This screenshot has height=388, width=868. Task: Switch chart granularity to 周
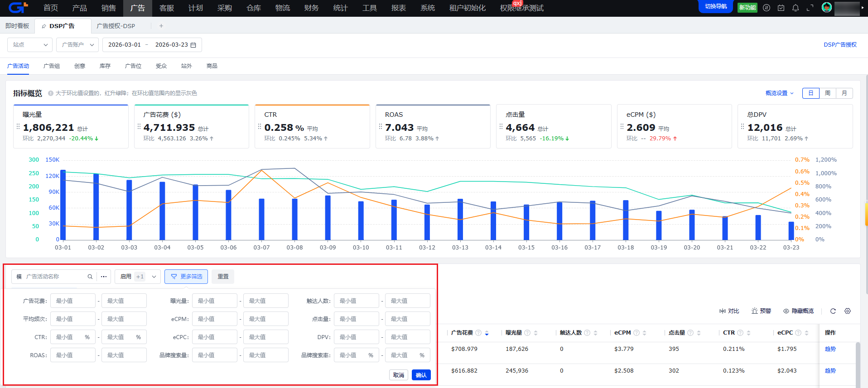828,93
